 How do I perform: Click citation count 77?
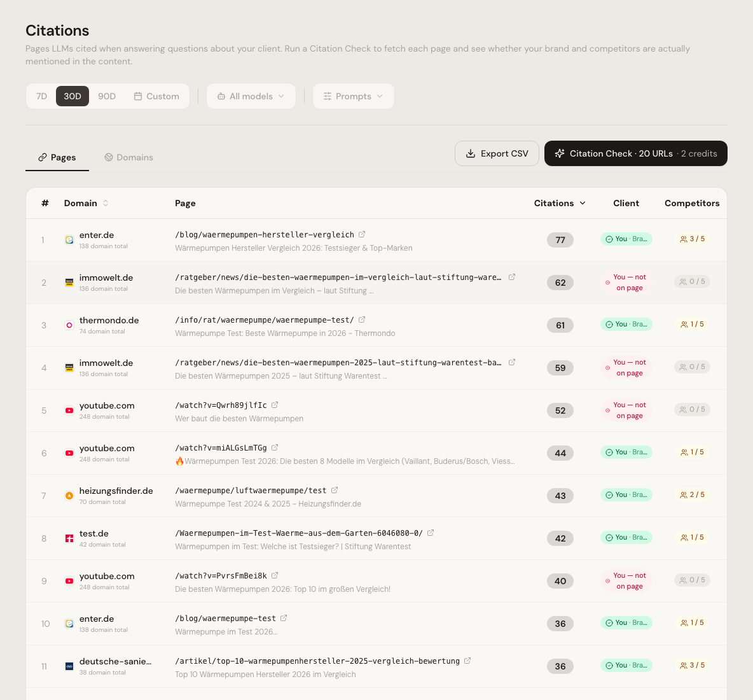pos(560,240)
